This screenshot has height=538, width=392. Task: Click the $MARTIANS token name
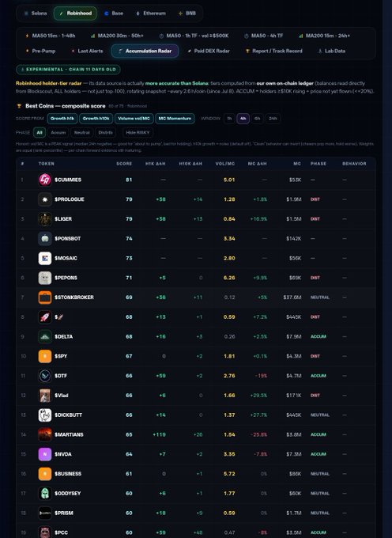69,434
